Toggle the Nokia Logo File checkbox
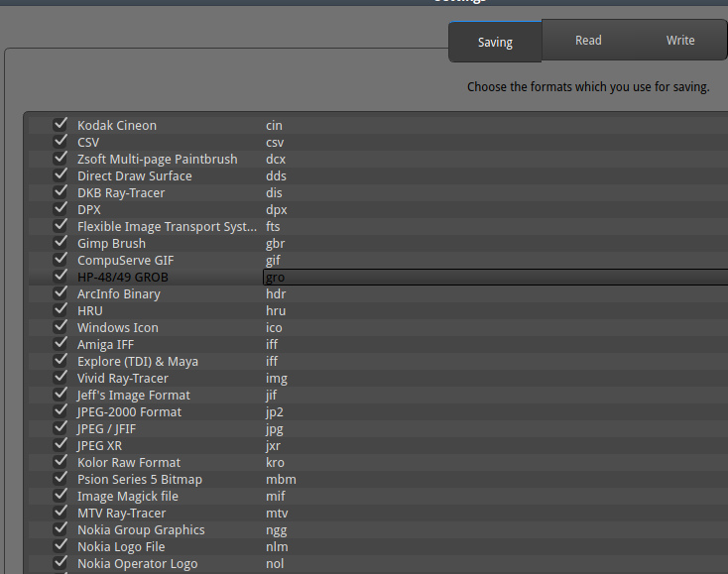The height and width of the screenshot is (574, 728). [x=61, y=545]
